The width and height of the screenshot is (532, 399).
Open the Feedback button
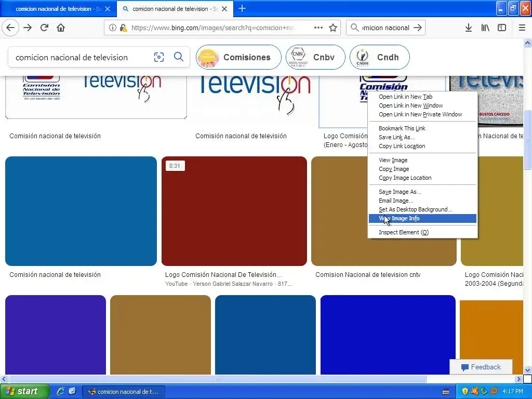481,367
